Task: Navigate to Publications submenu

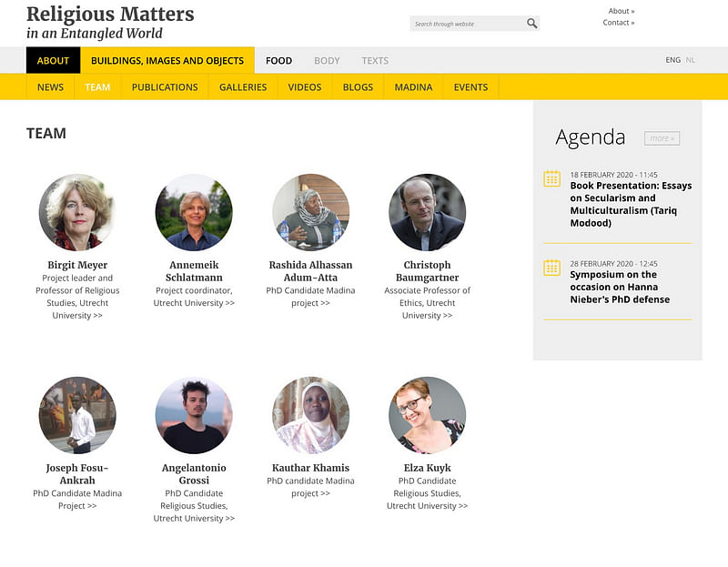Action: tap(165, 87)
